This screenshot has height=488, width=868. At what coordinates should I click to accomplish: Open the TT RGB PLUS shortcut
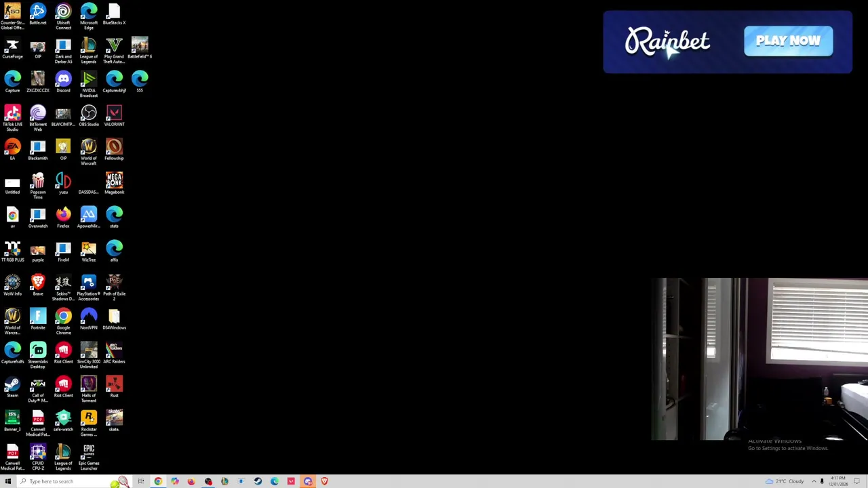pos(12,252)
